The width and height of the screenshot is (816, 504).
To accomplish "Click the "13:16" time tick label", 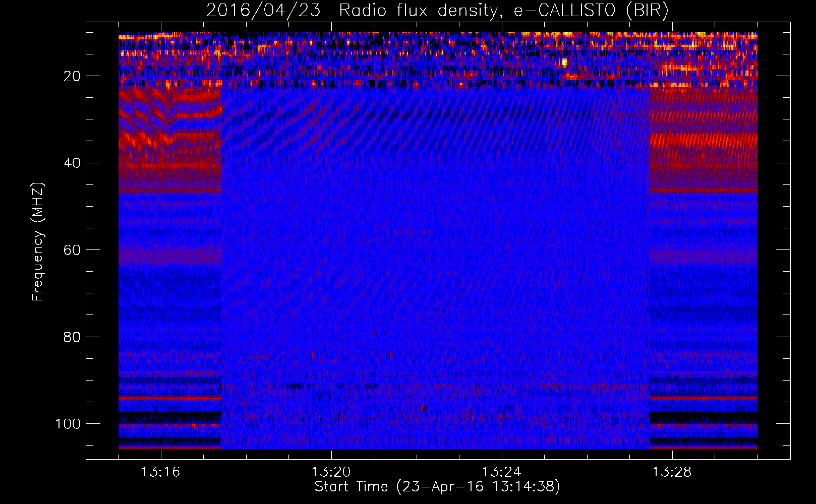I will (160, 472).
